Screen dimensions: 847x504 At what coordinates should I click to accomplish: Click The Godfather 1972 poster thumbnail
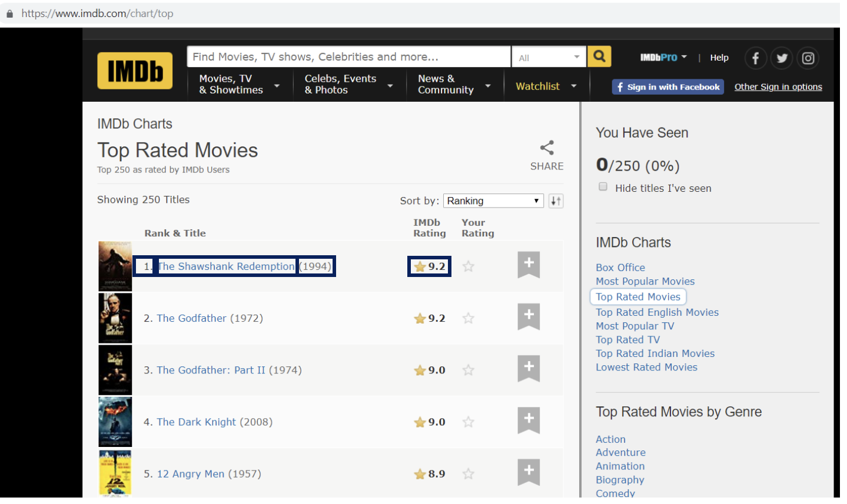click(x=115, y=318)
